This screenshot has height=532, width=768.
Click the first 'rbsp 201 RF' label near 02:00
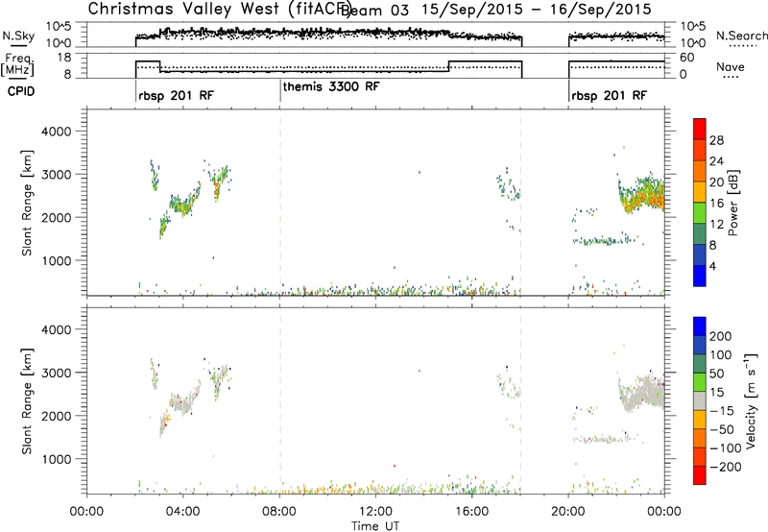177,95
